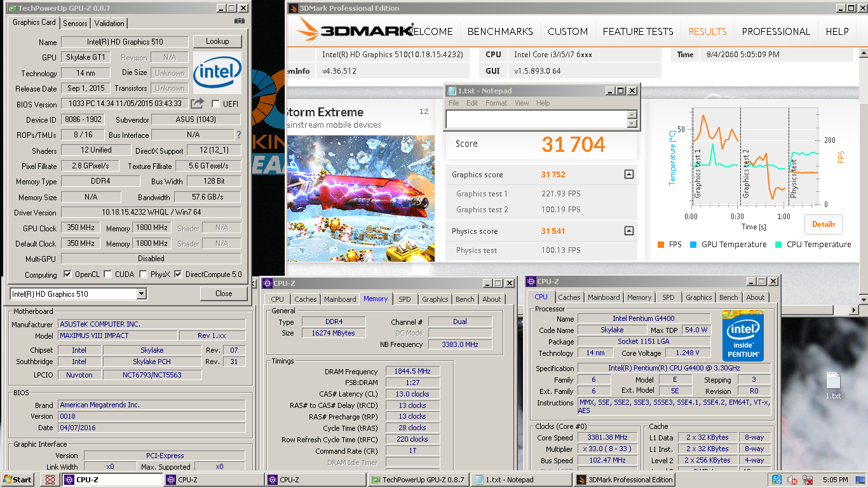Click CPU-Z processor window title icon

pyautogui.click(x=531, y=281)
